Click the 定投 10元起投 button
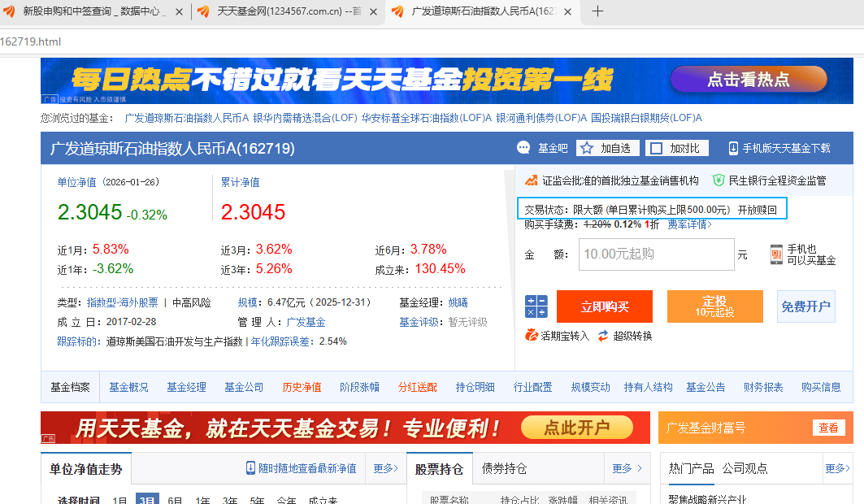864x504 pixels. click(714, 306)
